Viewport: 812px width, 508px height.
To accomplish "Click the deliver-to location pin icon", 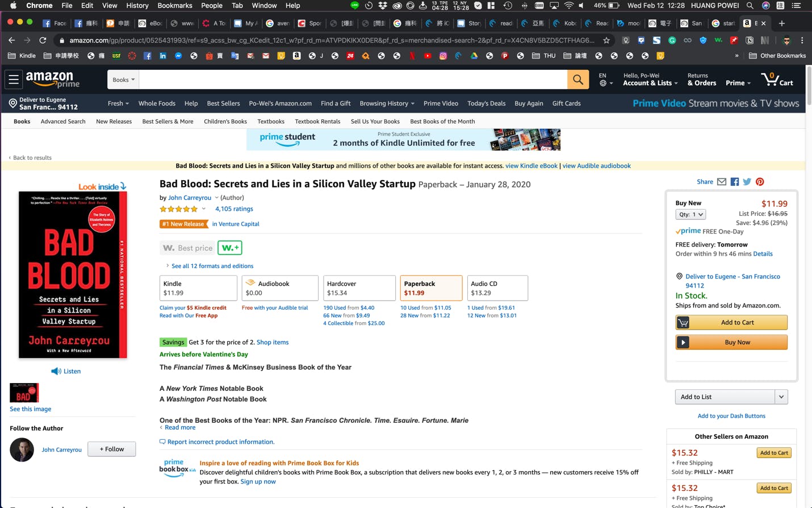I will tap(12, 103).
